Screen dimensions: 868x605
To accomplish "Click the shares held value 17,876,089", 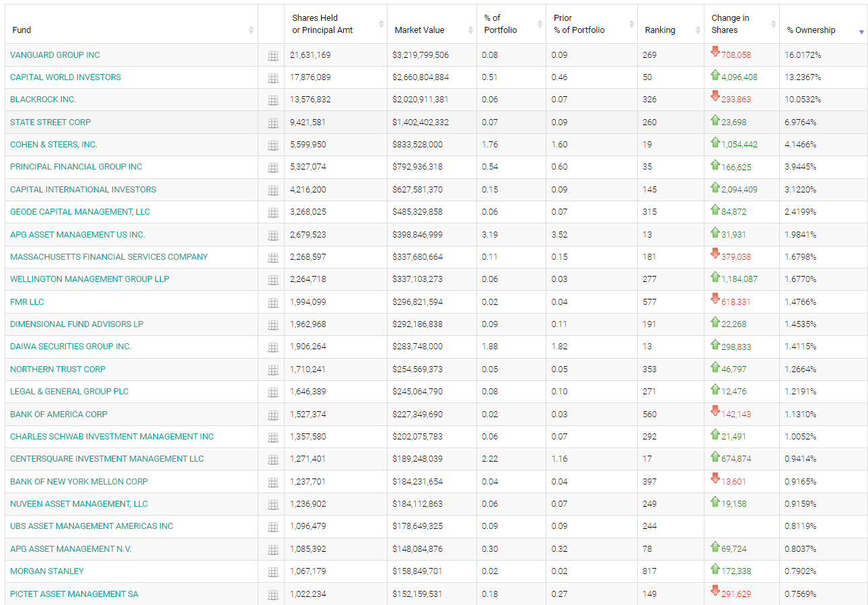I will [x=310, y=77].
